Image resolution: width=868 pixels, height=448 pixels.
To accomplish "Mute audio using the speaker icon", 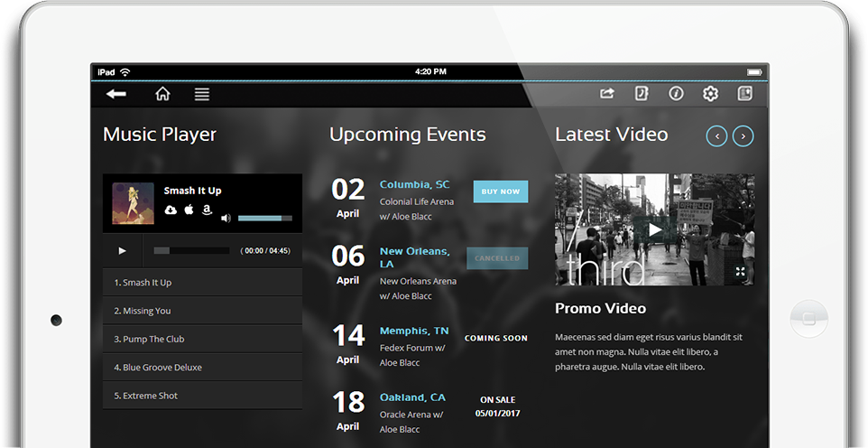I will click(226, 218).
